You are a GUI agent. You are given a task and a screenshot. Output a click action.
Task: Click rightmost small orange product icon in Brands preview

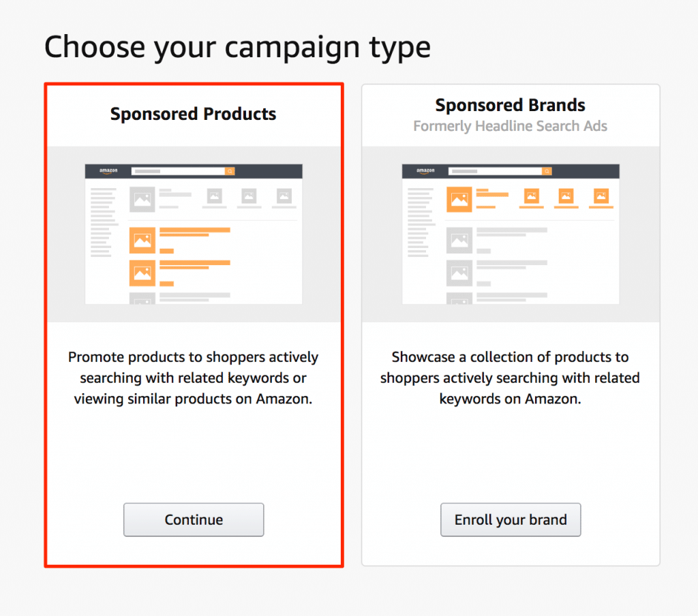point(602,197)
